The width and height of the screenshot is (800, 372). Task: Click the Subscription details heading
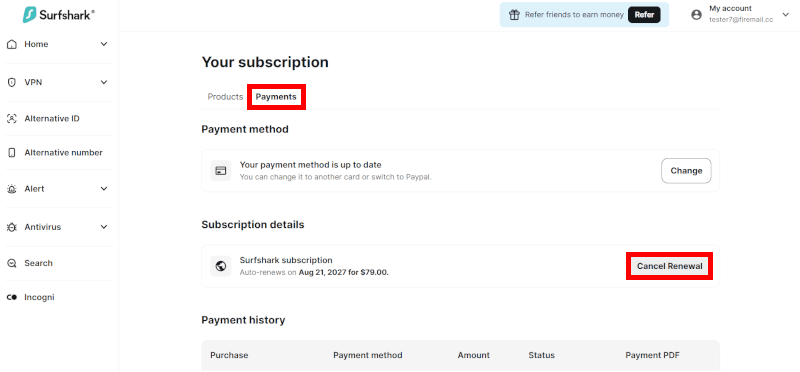[x=253, y=225]
